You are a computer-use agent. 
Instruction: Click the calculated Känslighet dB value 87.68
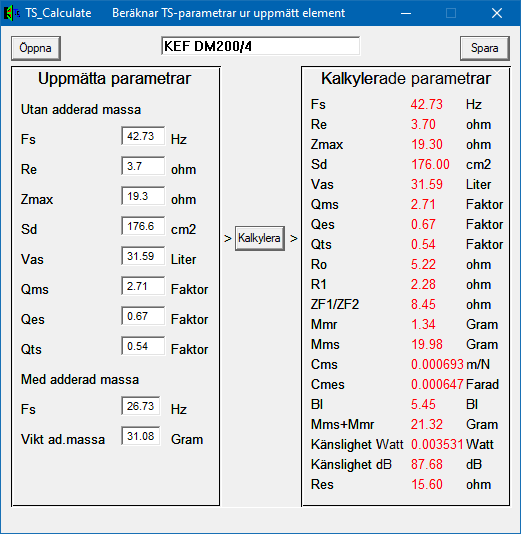pyautogui.click(x=427, y=465)
